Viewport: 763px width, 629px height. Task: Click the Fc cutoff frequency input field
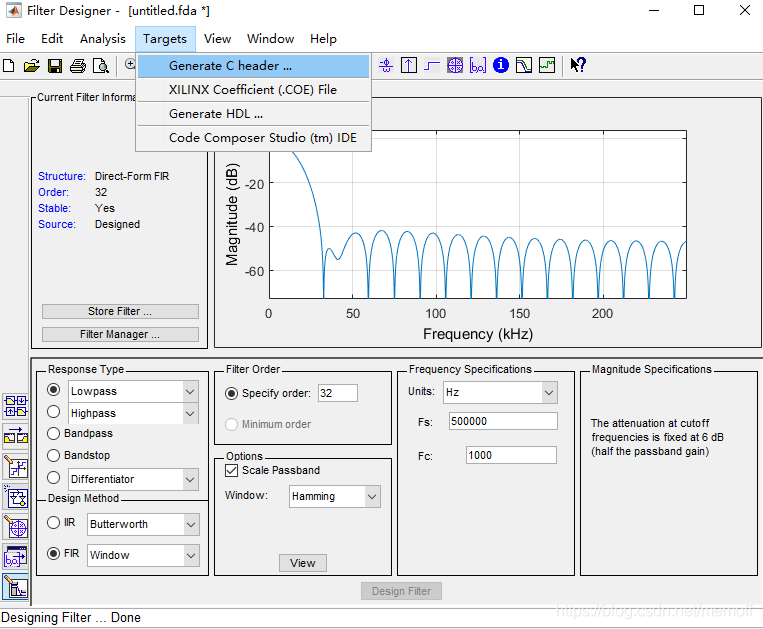(x=511, y=455)
